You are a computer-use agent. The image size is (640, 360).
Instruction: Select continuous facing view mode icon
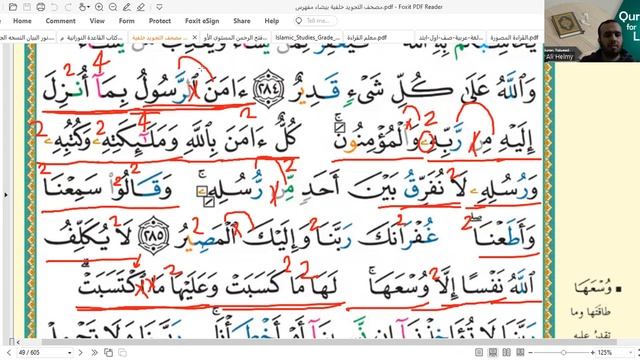tap(520, 352)
